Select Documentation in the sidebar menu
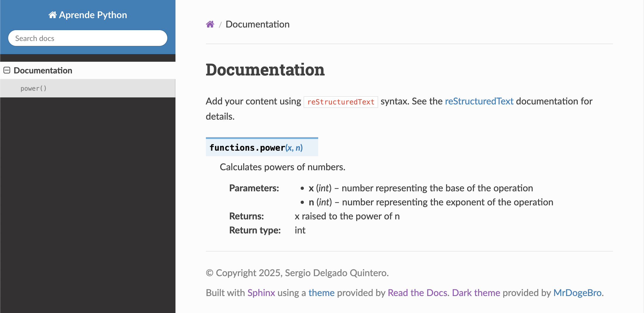Screen dimensions: 644x313 (43, 70)
